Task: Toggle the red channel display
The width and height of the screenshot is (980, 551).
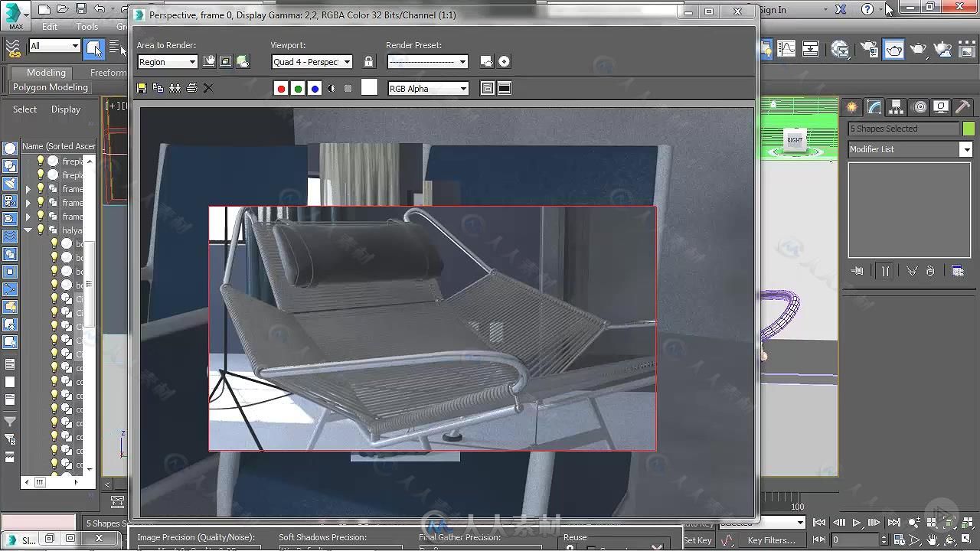Action: (281, 89)
